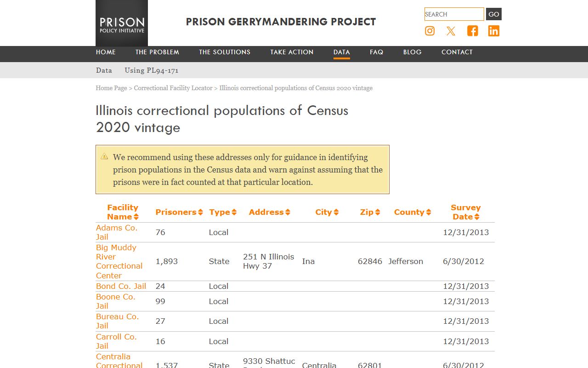The width and height of the screenshot is (588, 368).
Task: Click the GO search button
Action: pyautogui.click(x=494, y=14)
